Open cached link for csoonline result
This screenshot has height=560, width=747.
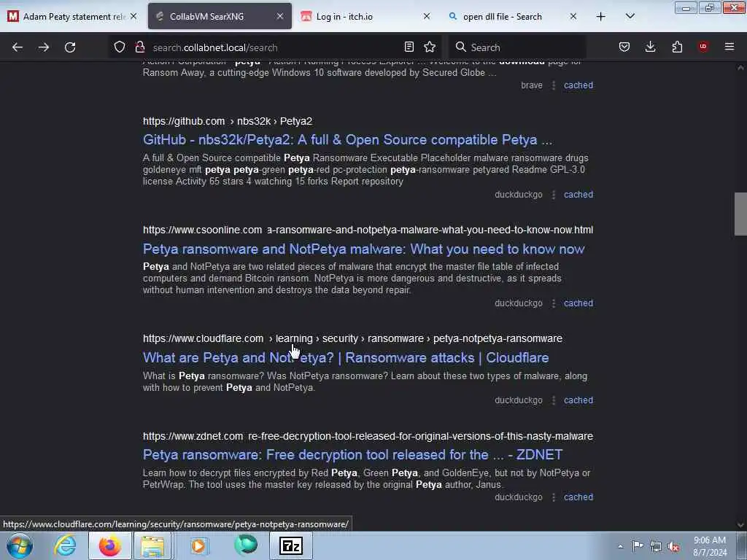(578, 303)
